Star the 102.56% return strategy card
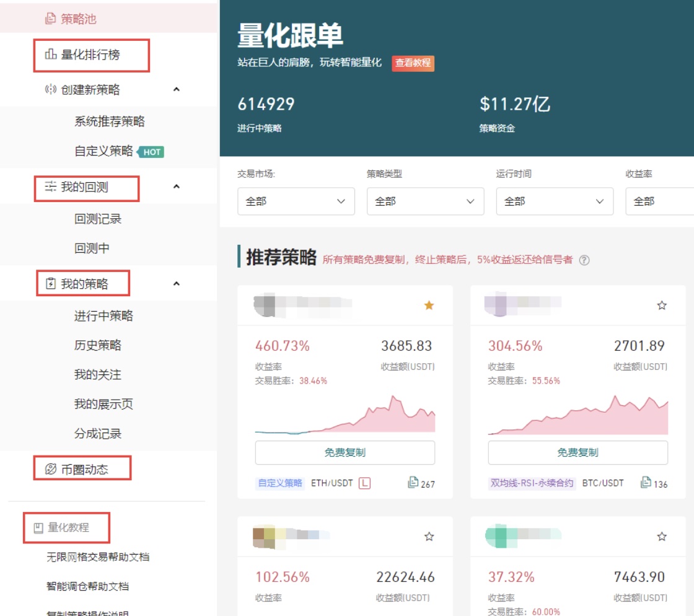This screenshot has width=694, height=616. (x=429, y=537)
